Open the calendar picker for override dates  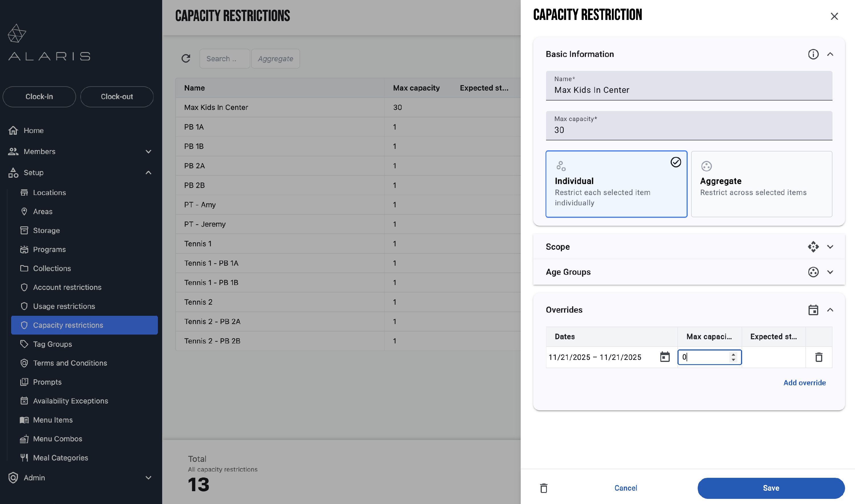pos(664,357)
